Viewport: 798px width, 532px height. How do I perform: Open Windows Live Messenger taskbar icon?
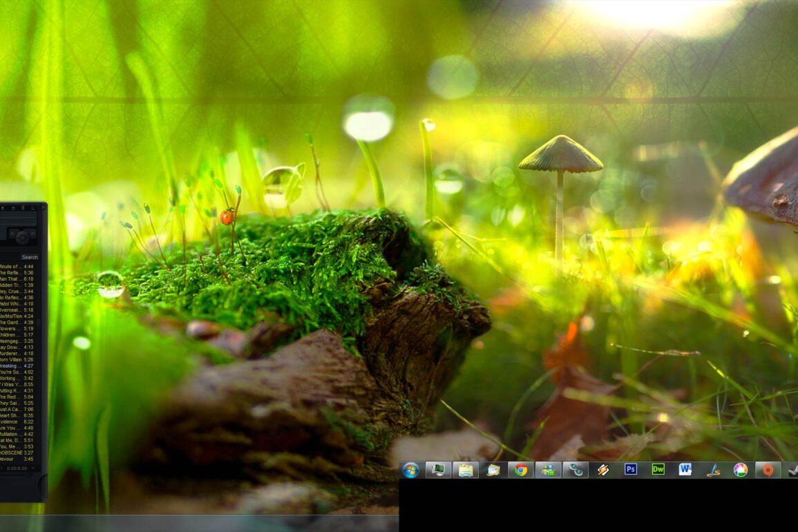(548, 470)
